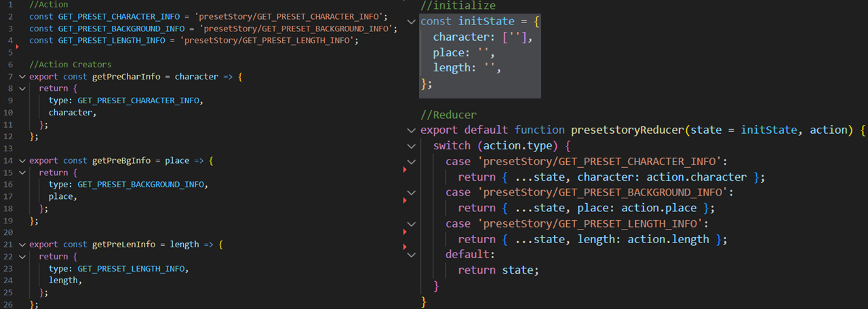Viewport: 868px width, 309px height.
Task: Click the action parameter of presetstoryReducer
Action: click(829, 130)
